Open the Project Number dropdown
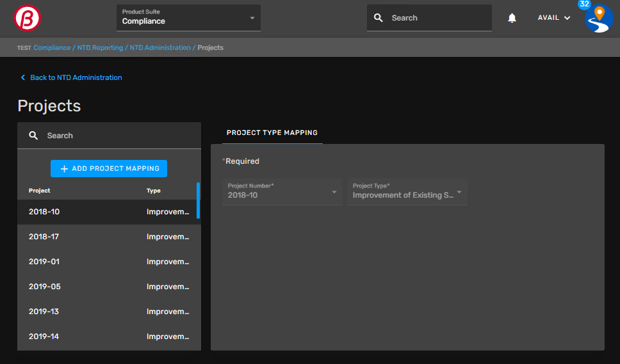 282,191
